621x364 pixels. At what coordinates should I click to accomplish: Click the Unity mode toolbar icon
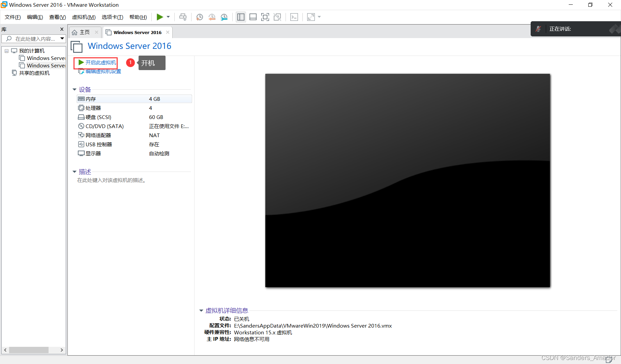[x=277, y=17]
